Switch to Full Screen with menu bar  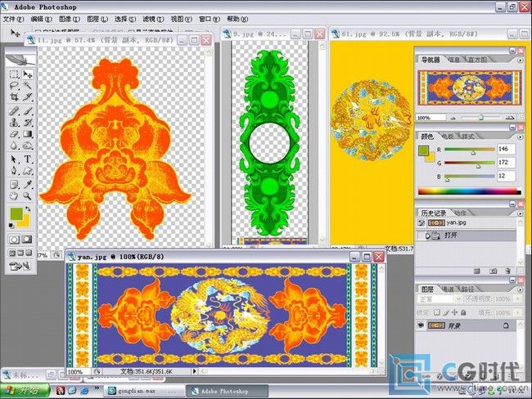coord(20,253)
